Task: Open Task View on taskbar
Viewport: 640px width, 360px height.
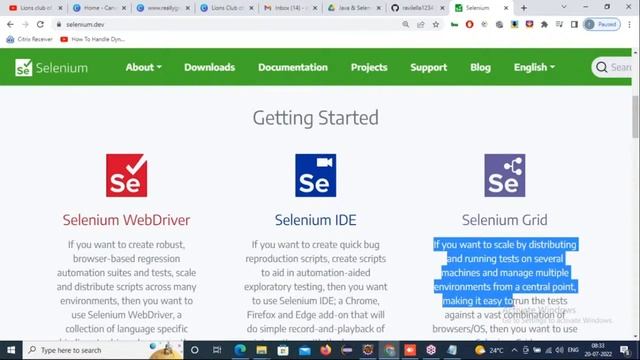Action: pyautogui.click(x=217, y=350)
